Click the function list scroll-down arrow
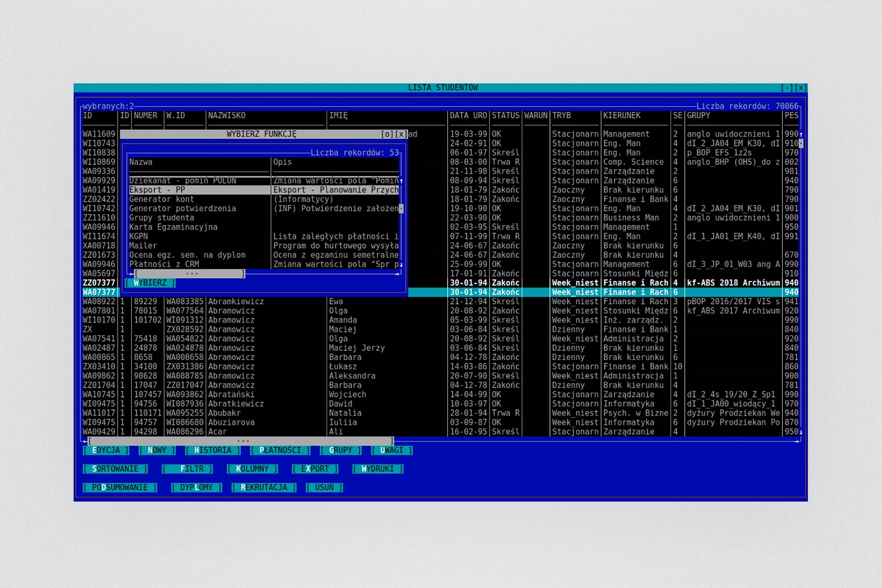 coord(401,265)
